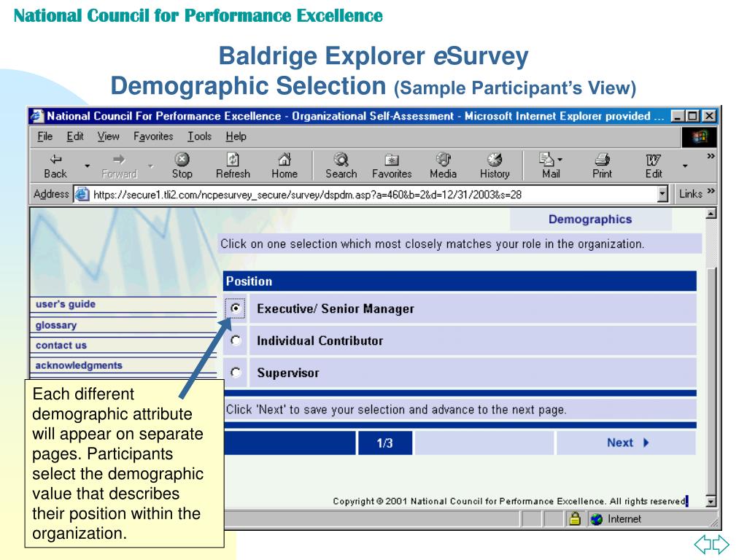Image resolution: width=747 pixels, height=560 pixels.
Task: Open the Edit menu
Action: 75,136
